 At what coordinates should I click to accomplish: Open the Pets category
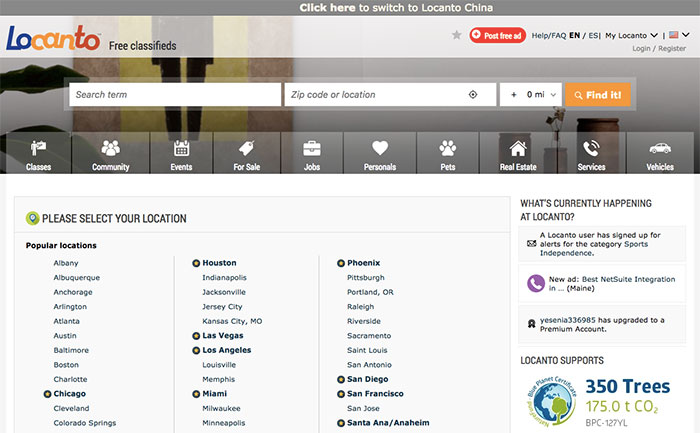(x=448, y=153)
